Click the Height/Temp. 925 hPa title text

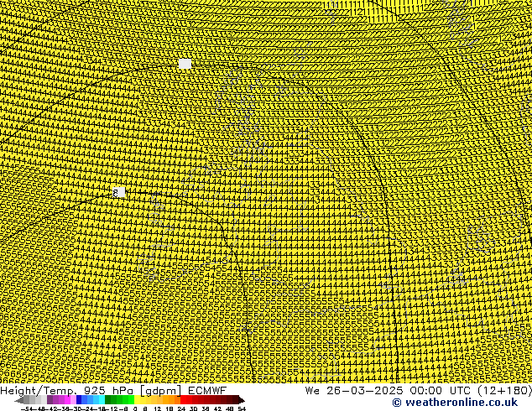click(68, 391)
